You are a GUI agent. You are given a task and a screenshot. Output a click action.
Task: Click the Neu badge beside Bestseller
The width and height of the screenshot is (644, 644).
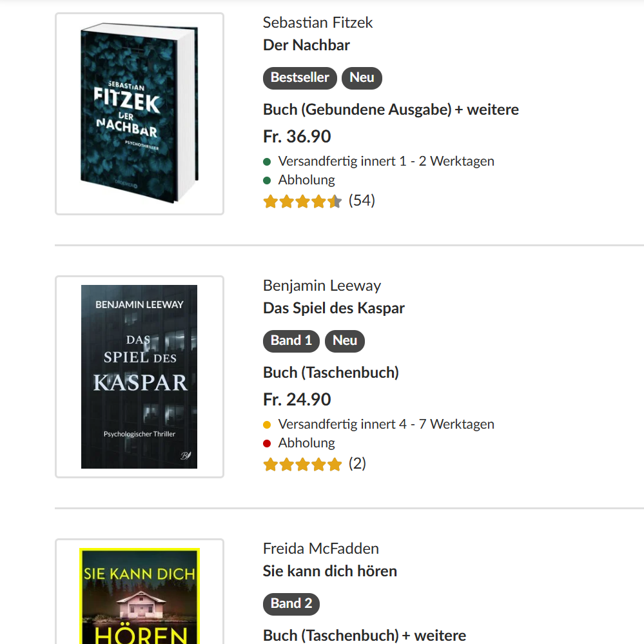[362, 78]
